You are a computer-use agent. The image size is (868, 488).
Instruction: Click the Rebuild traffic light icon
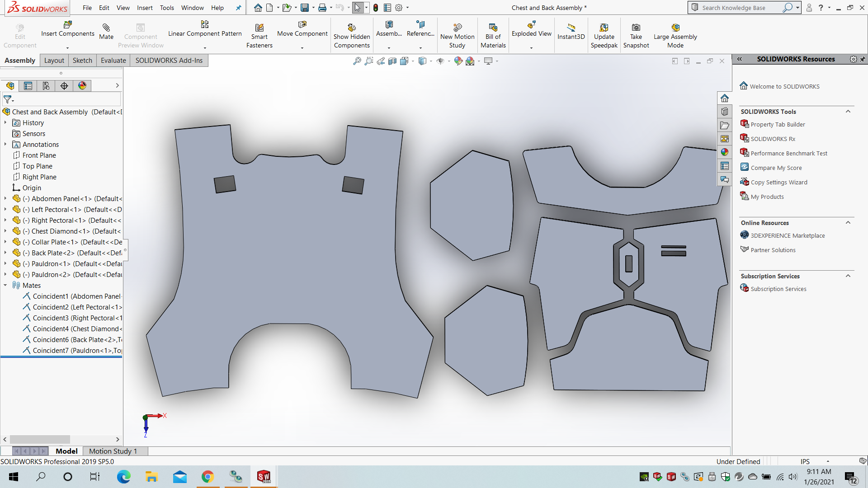coord(376,8)
